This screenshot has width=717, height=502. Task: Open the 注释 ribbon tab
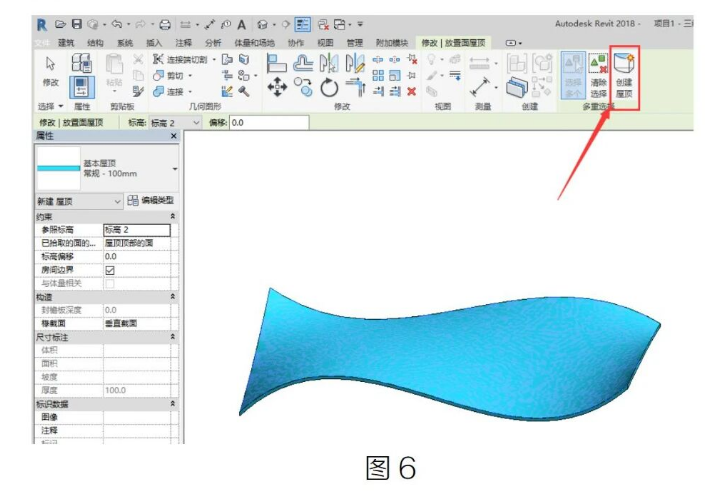coord(183,43)
